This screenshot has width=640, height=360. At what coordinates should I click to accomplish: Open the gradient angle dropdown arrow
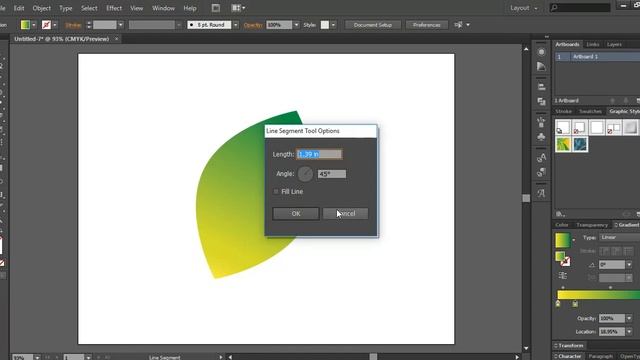tap(629, 265)
